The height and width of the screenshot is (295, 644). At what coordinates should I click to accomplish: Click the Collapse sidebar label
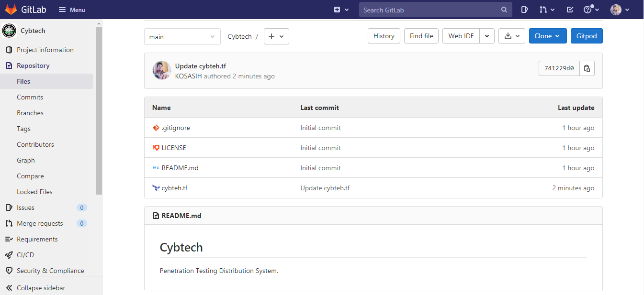(41, 288)
